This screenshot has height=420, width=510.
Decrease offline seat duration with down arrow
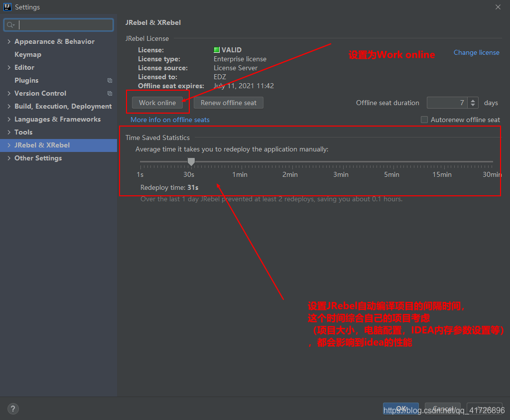(x=473, y=106)
